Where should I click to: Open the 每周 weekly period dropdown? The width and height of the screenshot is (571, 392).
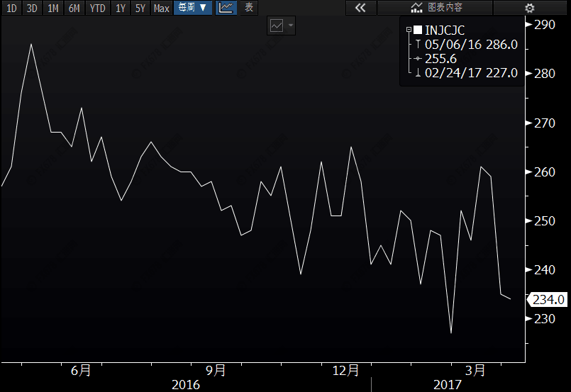point(193,8)
